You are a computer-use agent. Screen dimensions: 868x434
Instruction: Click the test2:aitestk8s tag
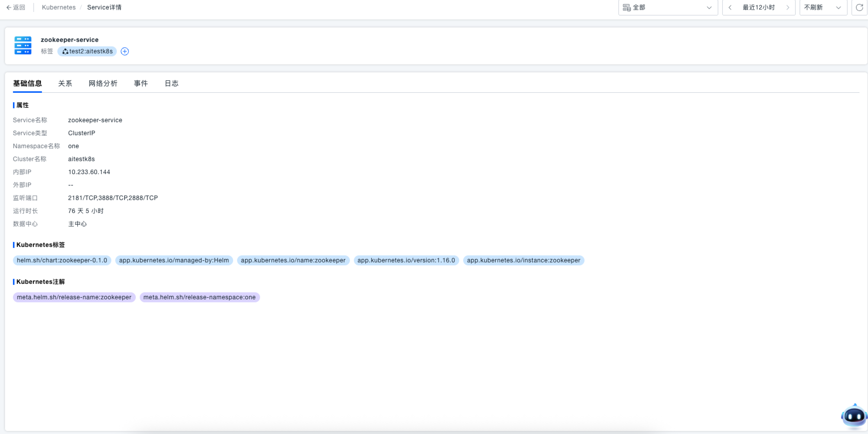[87, 51]
